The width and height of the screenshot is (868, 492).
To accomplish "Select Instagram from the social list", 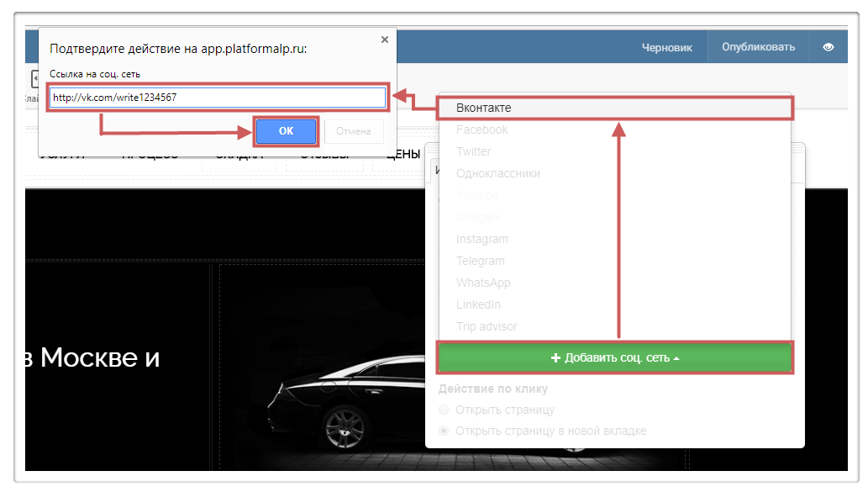I will point(482,239).
